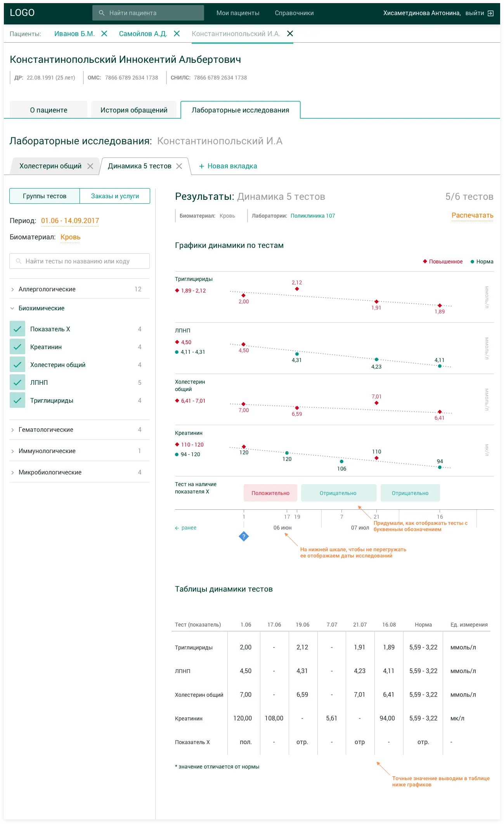Click the last Отрицательно result badge

(410, 493)
